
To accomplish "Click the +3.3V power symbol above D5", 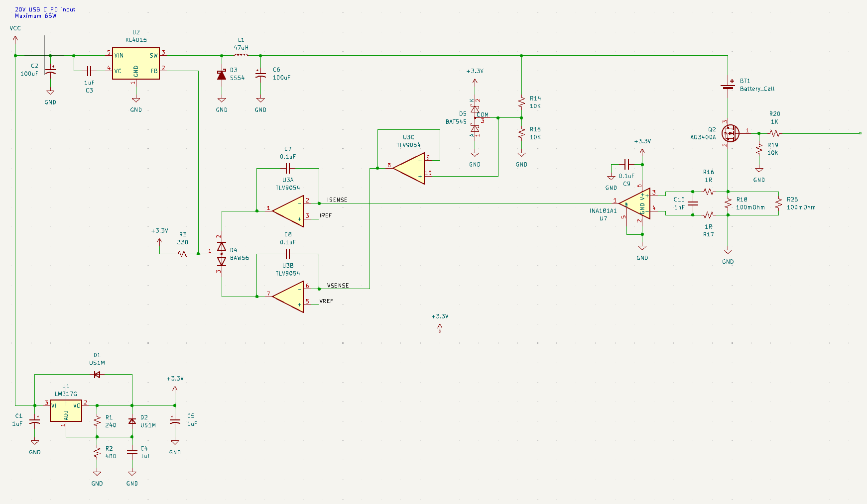I will (475, 84).
